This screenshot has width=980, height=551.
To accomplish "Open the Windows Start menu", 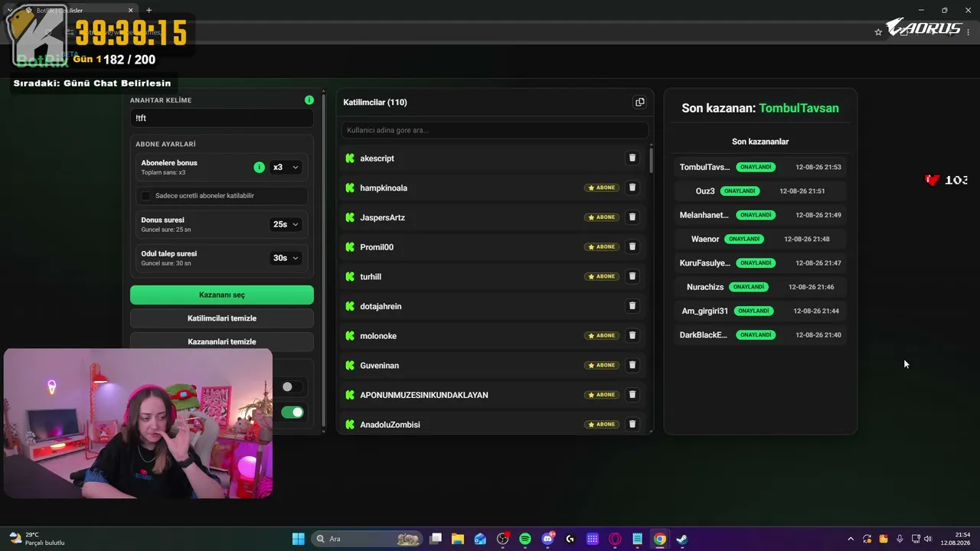I will point(298,539).
